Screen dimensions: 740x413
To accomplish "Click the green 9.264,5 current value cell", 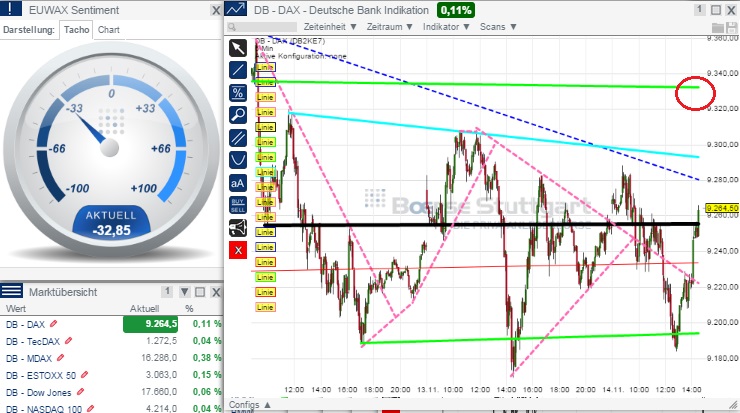I will coord(151,324).
